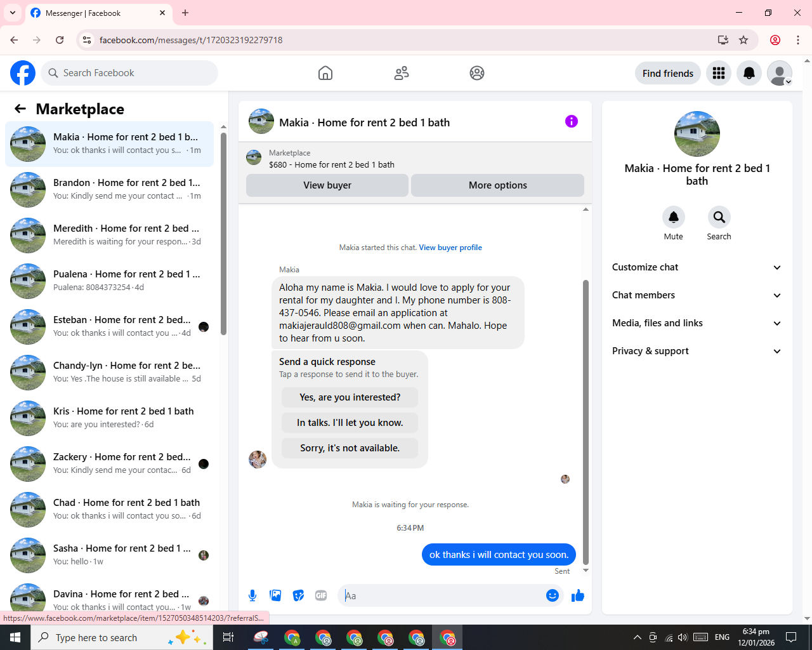Screen dimensions: 812x650
Task: Go back with the Marketplace arrow
Action: tap(20, 109)
